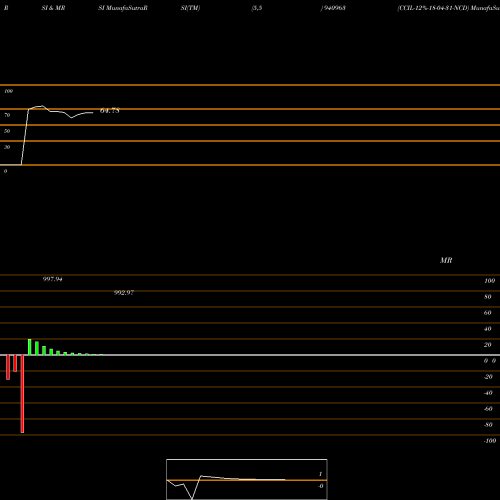Select the tallest red MR histogram bar
The width and height of the screenshot is (500, 500).
(22, 394)
